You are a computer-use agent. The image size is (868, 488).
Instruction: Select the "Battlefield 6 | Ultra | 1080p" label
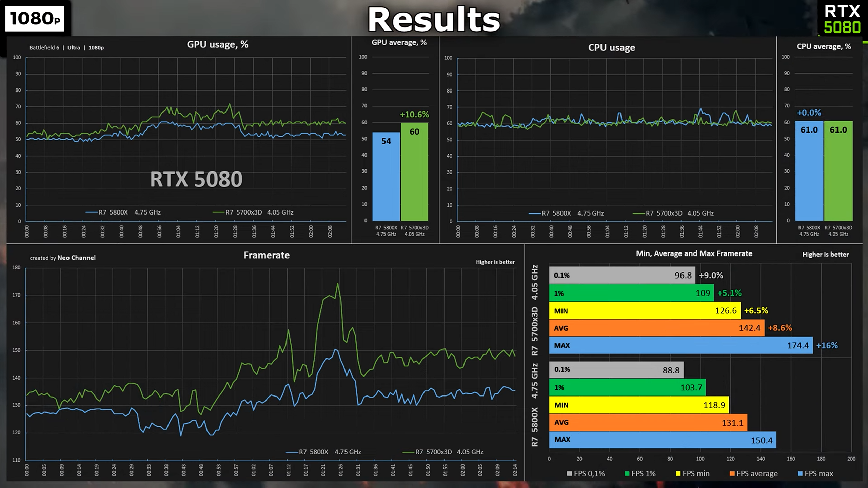[x=67, y=48]
